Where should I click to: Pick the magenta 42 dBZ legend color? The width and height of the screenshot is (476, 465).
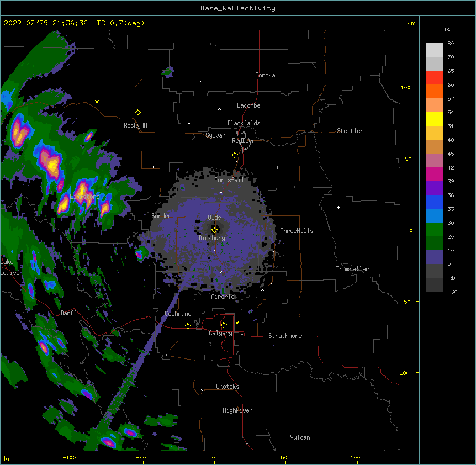(434, 174)
